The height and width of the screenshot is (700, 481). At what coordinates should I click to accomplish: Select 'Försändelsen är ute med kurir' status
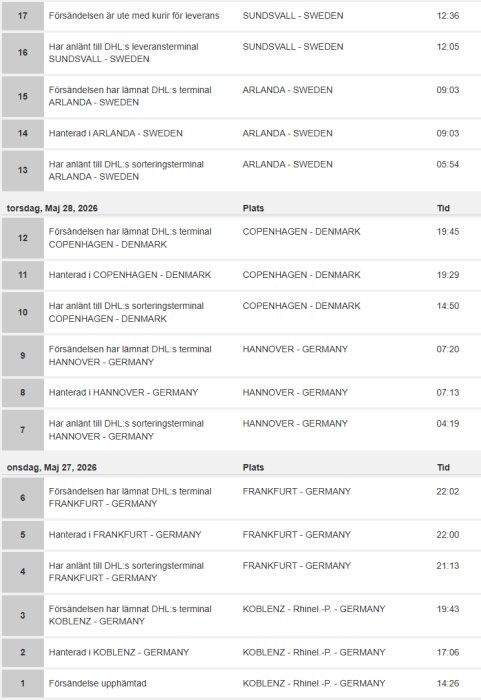click(134, 16)
